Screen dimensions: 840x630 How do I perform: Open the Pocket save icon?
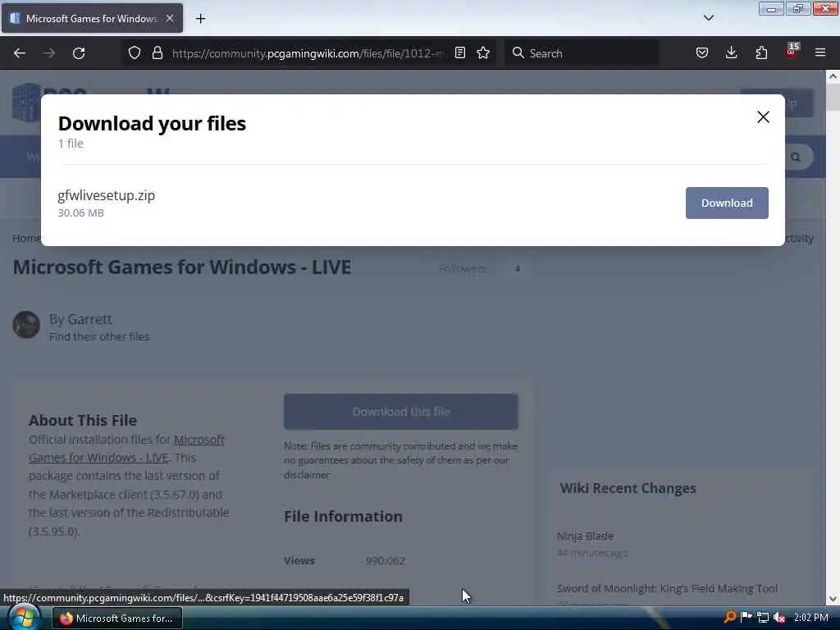tap(702, 52)
